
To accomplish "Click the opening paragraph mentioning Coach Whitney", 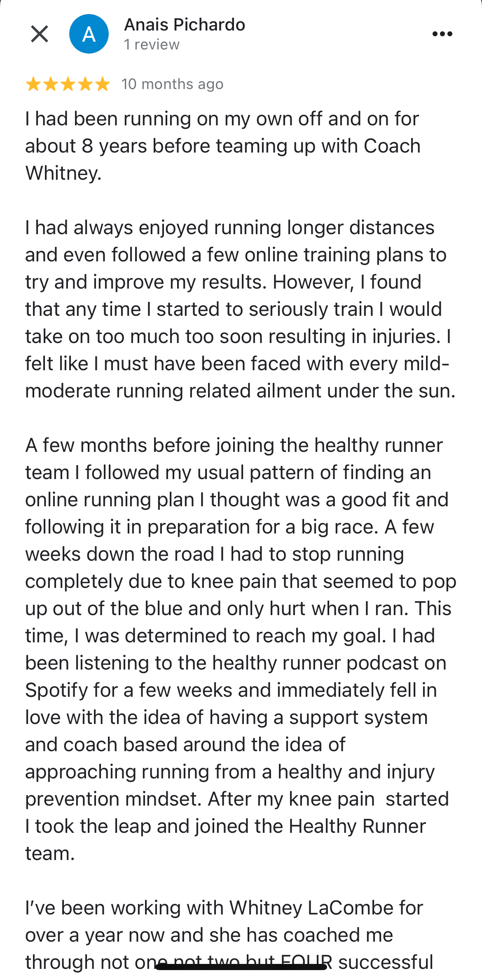I will pos(222,146).
